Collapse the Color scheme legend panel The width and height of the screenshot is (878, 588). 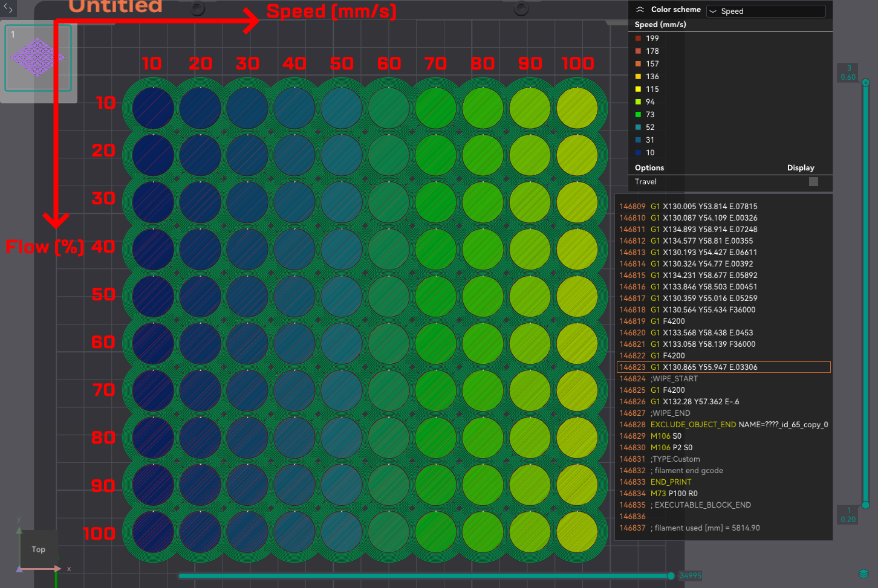pos(640,10)
